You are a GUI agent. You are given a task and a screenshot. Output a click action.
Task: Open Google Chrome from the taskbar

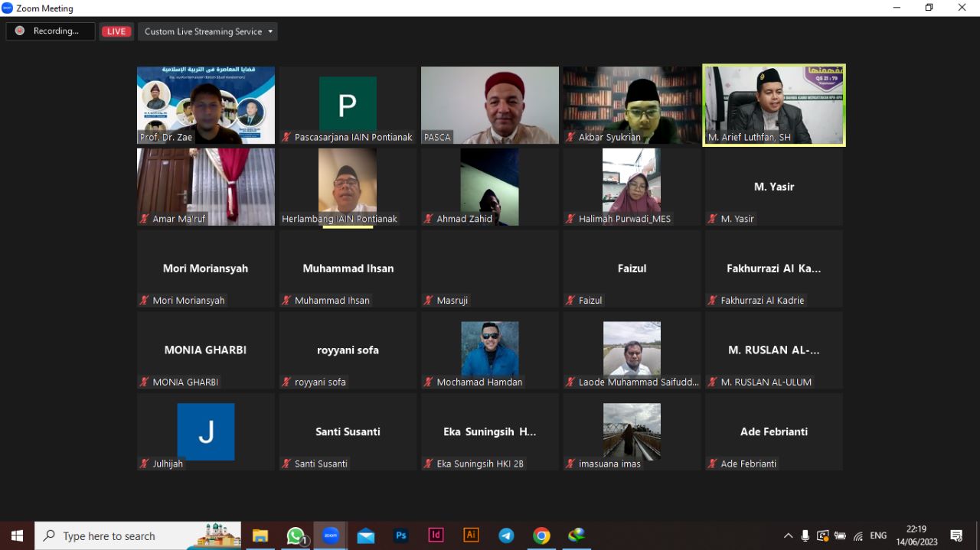click(541, 535)
